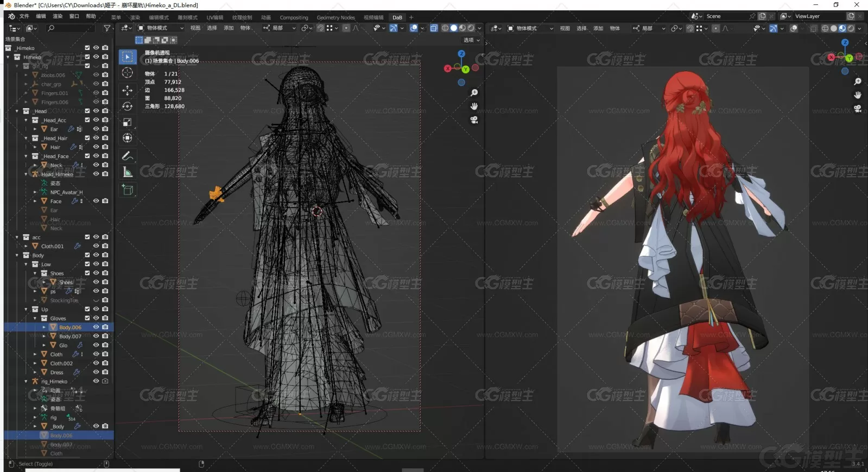Select the Select Box tool in left viewport

click(x=128, y=57)
